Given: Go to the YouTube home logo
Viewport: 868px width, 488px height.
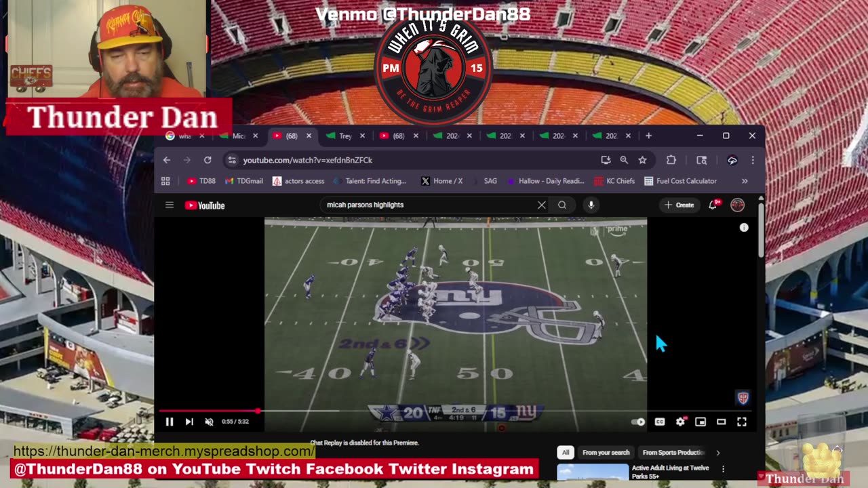Looking at the screenshot, I should pos(205,205).
